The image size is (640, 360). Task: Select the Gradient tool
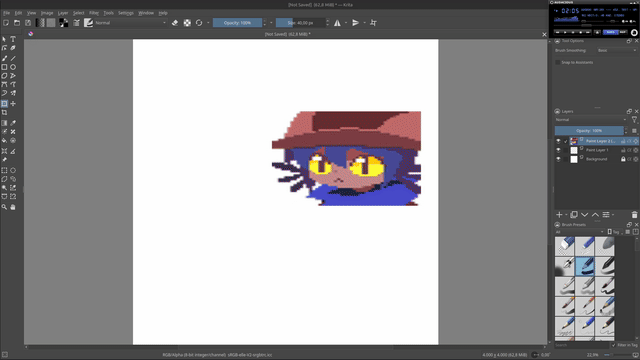[x=4, y=123]
